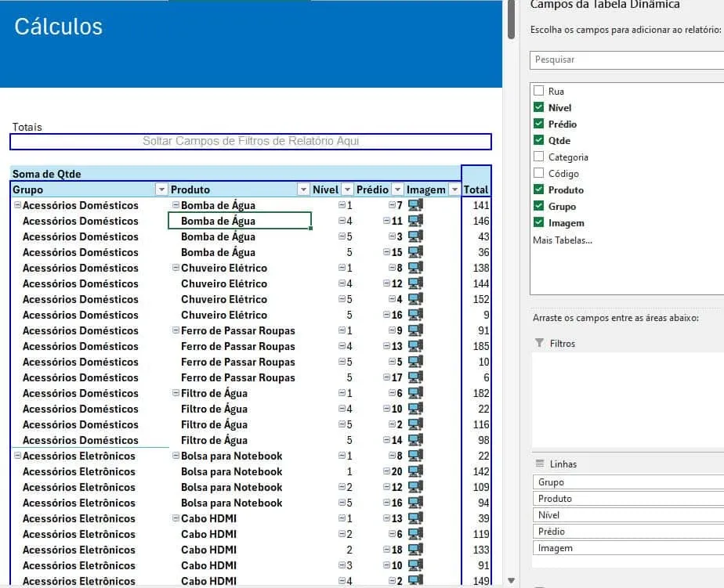The image size is (724, 588).
Task: Collapse Prédio 20 item
Action: [386, 471]
